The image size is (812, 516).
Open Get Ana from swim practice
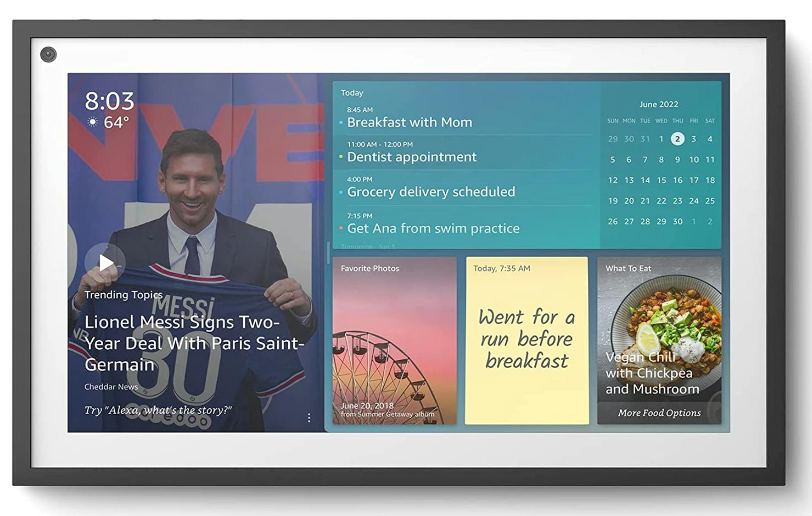point(433,229)
